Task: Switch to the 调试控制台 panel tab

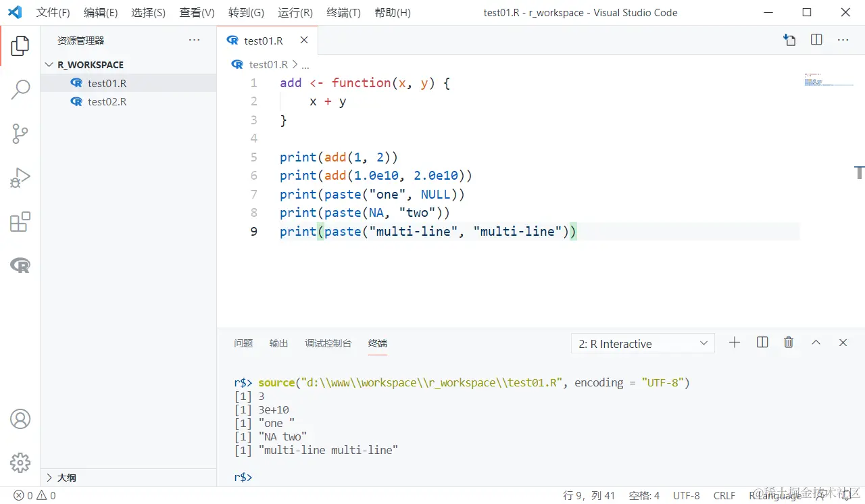Action: [328, 343]
